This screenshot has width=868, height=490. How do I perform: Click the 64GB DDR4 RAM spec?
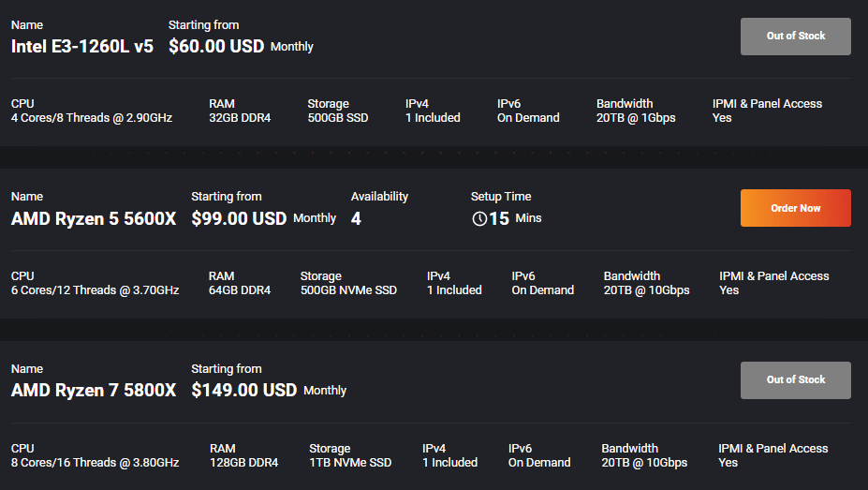click(x=240, y=290)
